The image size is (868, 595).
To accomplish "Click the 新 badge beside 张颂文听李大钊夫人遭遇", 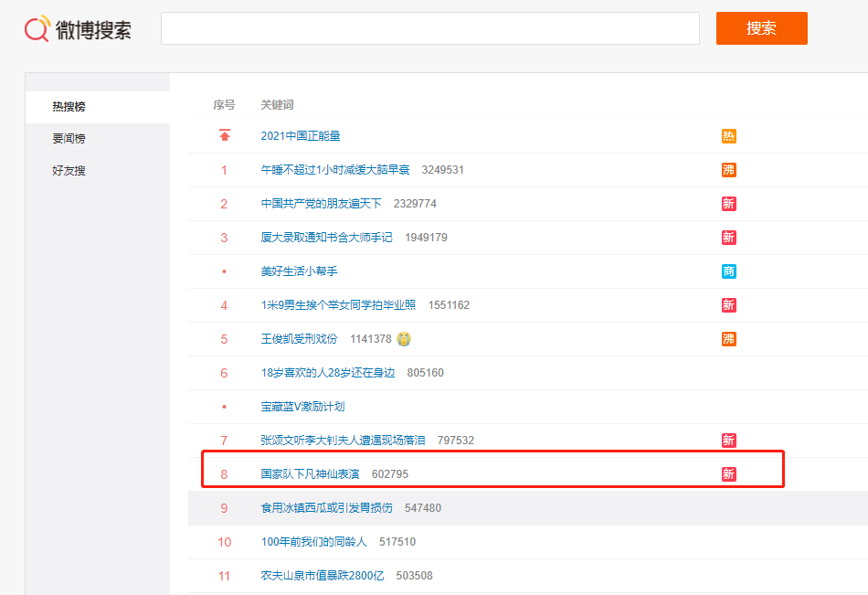I will point(728,441).
